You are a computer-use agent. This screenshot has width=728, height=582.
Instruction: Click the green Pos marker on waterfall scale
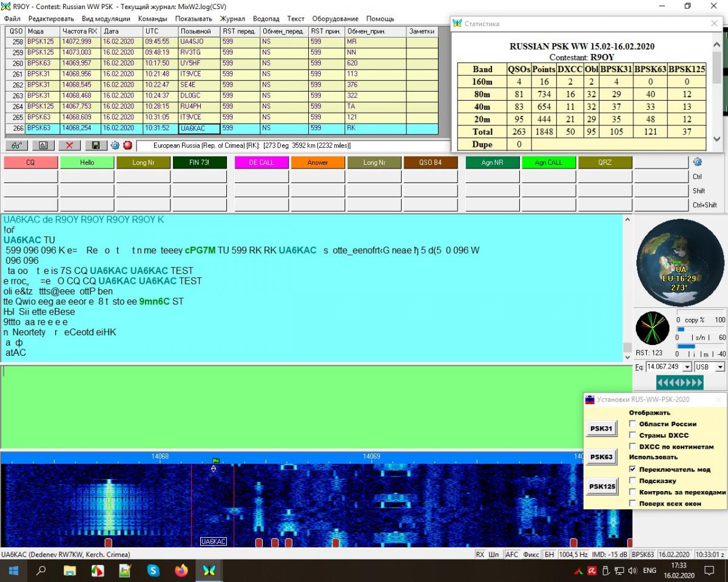[215, 461]
